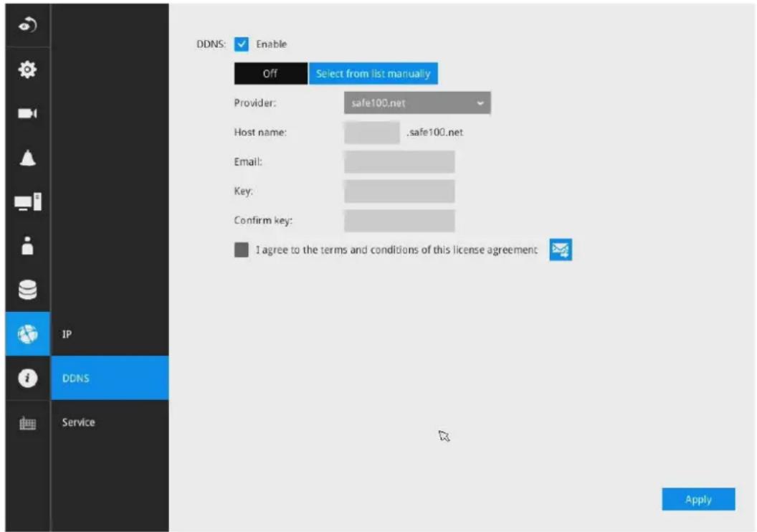
Task: Check the agree to terms checkbox
Action: 242,250
